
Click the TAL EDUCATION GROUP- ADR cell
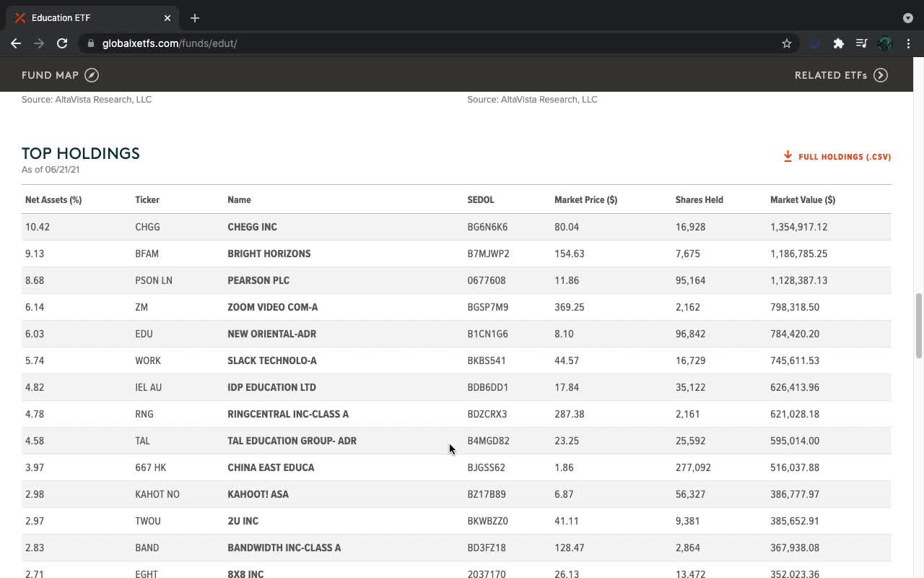[x=292, y=441]
